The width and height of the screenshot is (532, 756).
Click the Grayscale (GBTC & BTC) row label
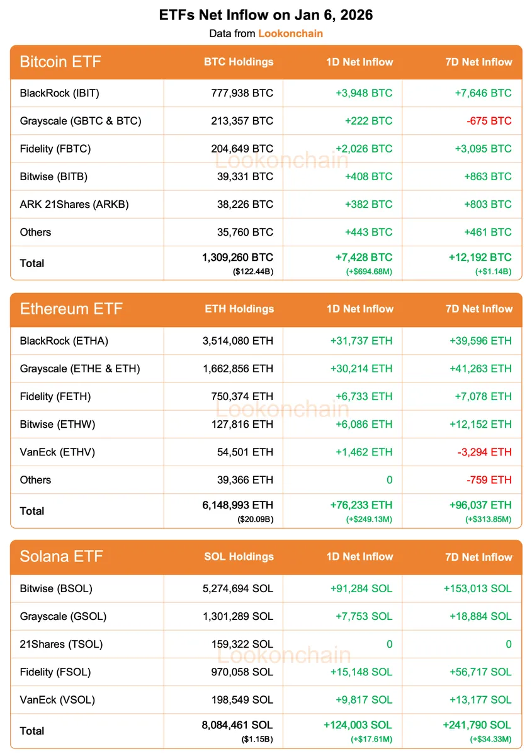pyautogui.click(x=81, y=121)
